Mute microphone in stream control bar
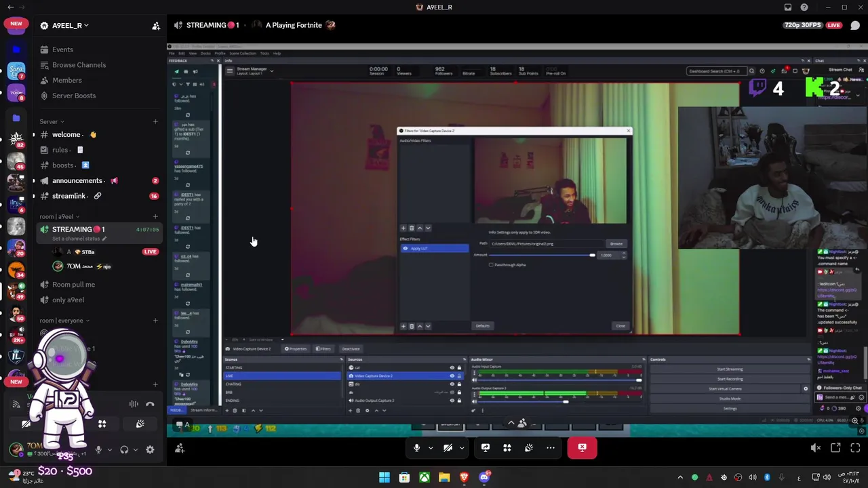Viewport: 868px width, 488px height. pos(416,448)
